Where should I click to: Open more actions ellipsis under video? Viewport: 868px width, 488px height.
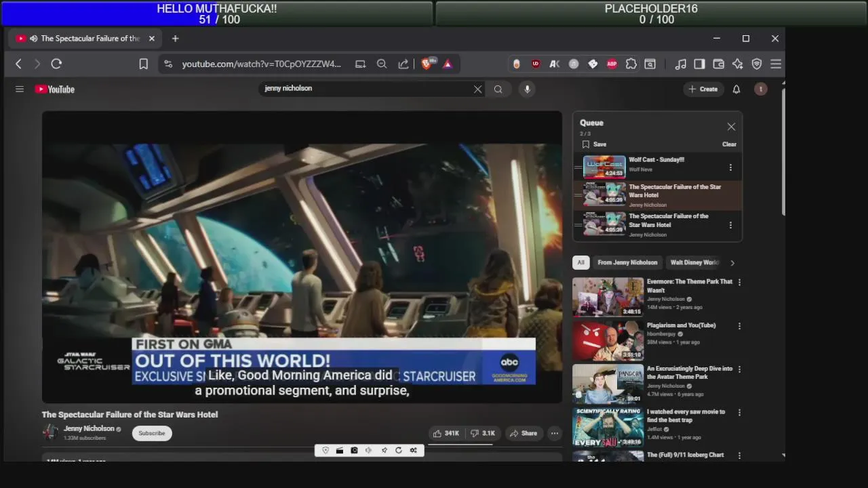(555, 433)
